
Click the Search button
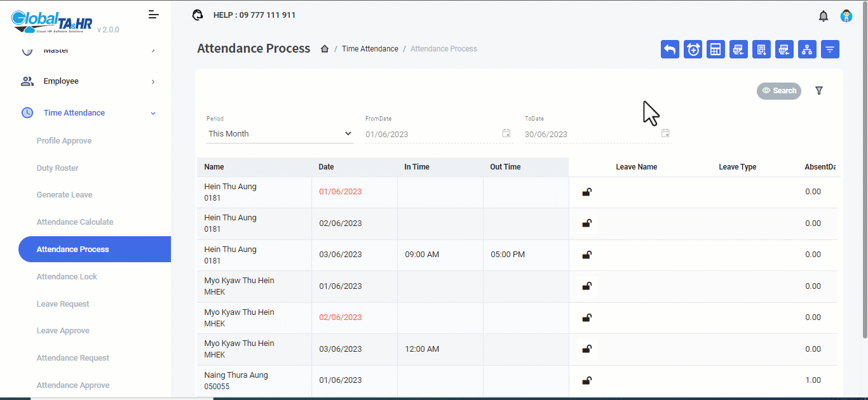[779, 91]
